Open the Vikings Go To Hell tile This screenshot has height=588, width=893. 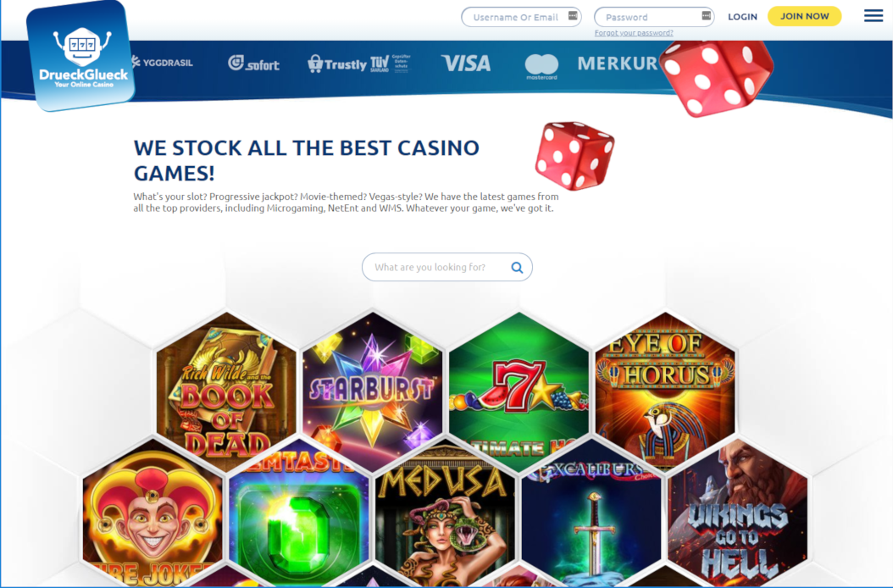(x=737, y=513)
